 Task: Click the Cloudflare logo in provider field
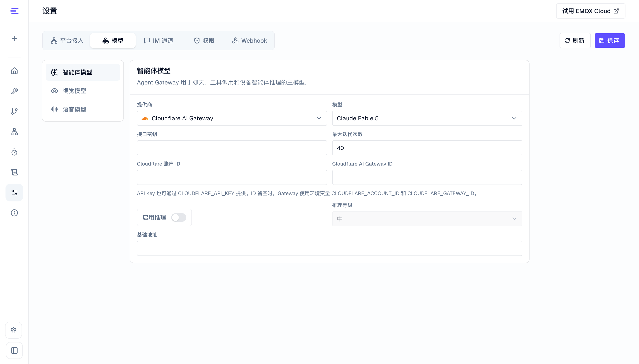pos(145,118)
